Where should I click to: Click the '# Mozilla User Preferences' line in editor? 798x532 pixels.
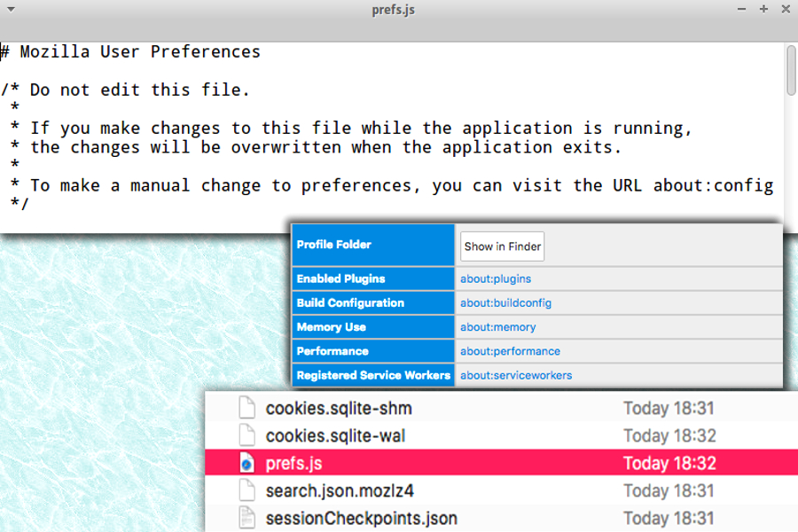(130, 52)
